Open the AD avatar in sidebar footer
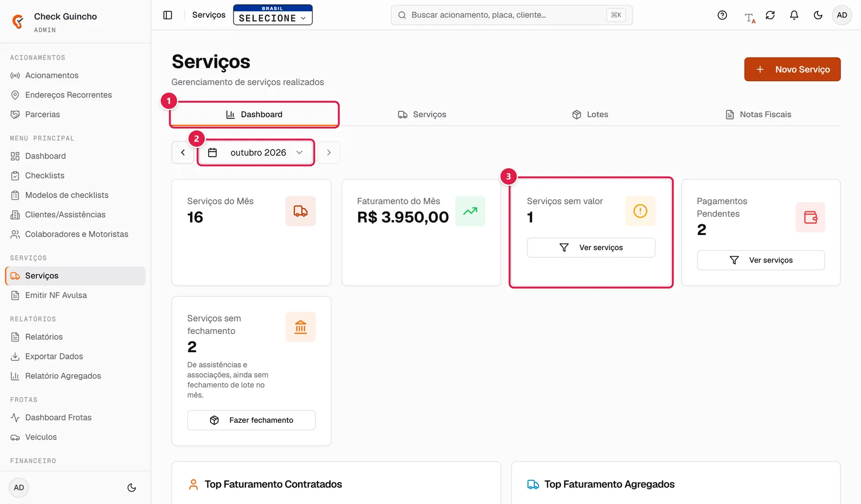The height and width of the screenshot is (504, 861). click(19, 488)
